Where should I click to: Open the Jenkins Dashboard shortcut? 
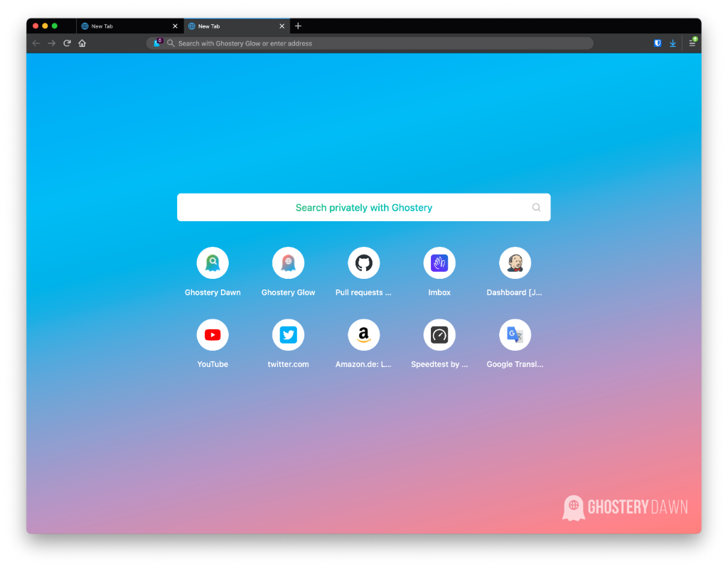pos(515,263)
